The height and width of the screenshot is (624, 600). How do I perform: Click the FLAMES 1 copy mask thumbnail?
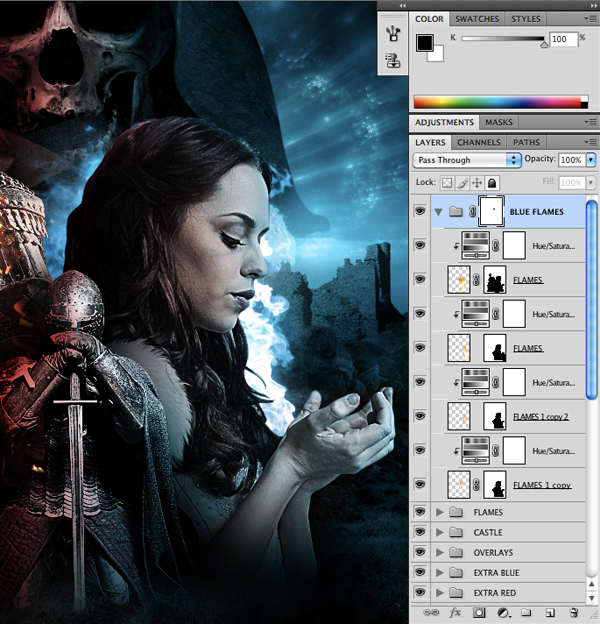(x=495, y=484)
